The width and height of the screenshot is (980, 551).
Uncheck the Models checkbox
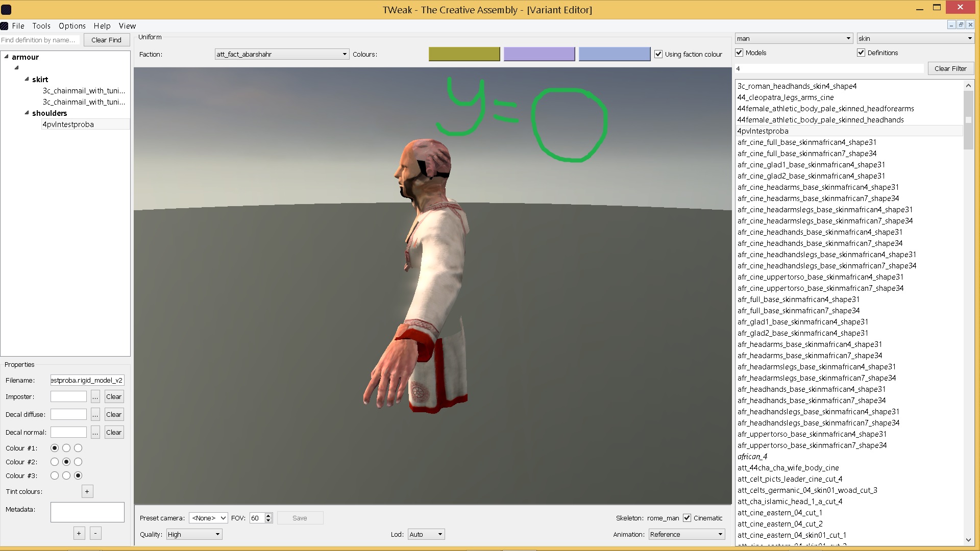739,53
